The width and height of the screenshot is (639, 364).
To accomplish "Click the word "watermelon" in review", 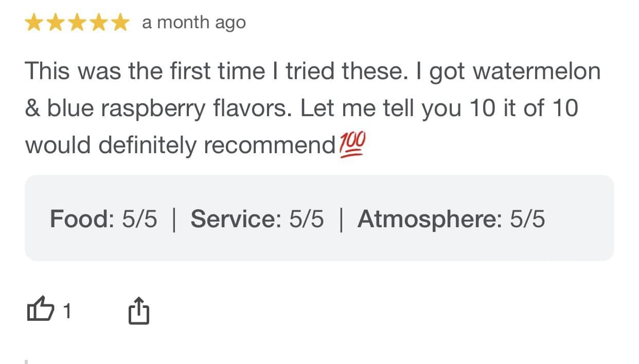I will point(537,71).
